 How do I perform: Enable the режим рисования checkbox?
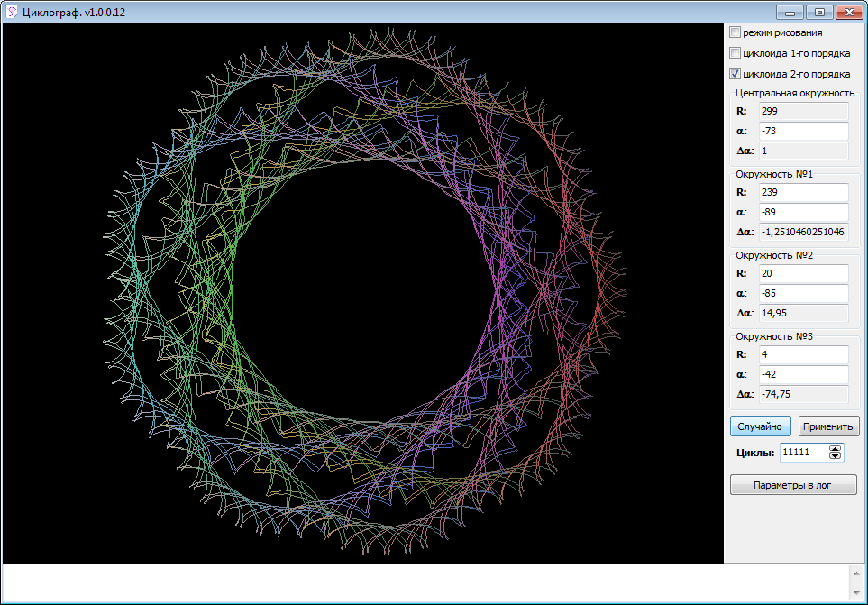coord(735,32)
